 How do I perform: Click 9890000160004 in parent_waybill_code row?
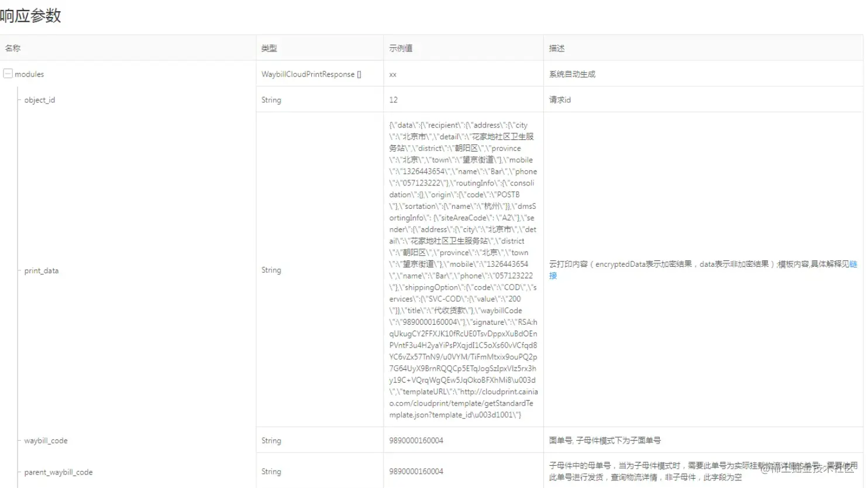pyautogui.click(x=416, y=471)
